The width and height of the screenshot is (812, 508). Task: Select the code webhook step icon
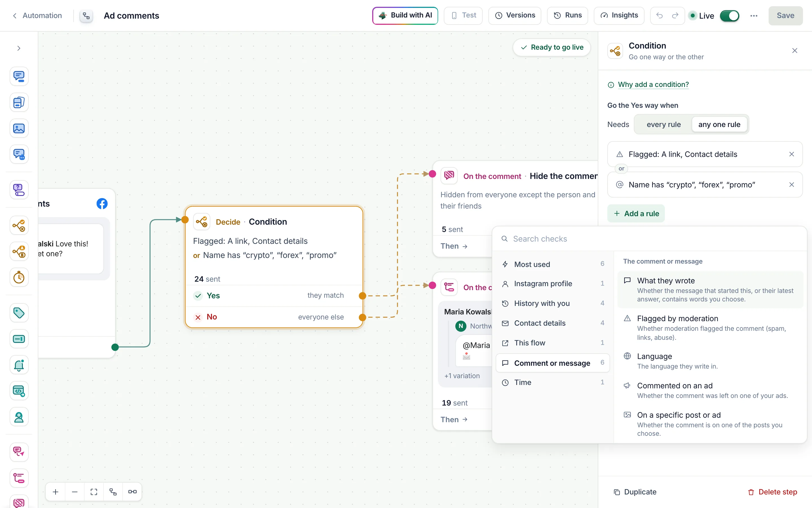click(x=19, y=391)
